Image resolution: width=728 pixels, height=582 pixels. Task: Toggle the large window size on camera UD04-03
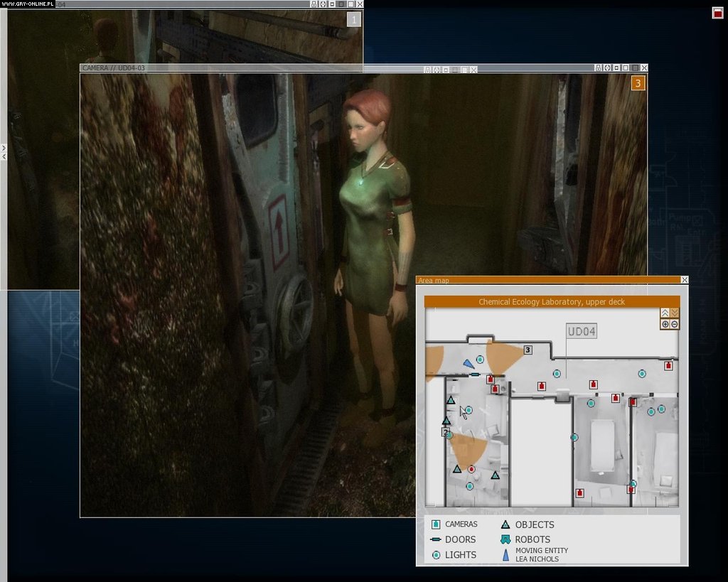coord(635,69)
